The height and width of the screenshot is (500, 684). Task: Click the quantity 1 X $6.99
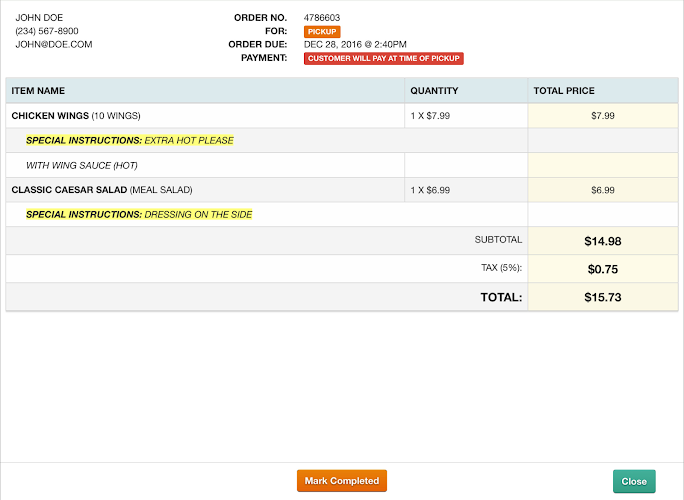430,190
